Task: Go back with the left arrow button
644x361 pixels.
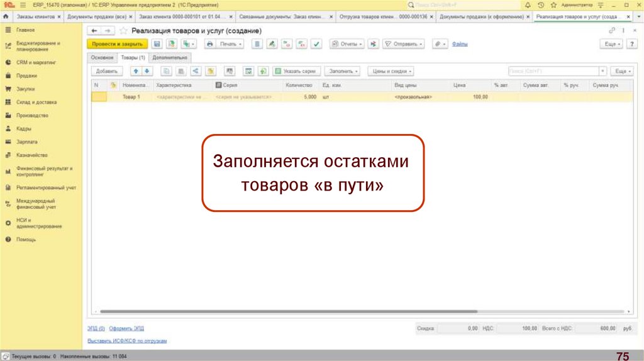Action: 94,30
